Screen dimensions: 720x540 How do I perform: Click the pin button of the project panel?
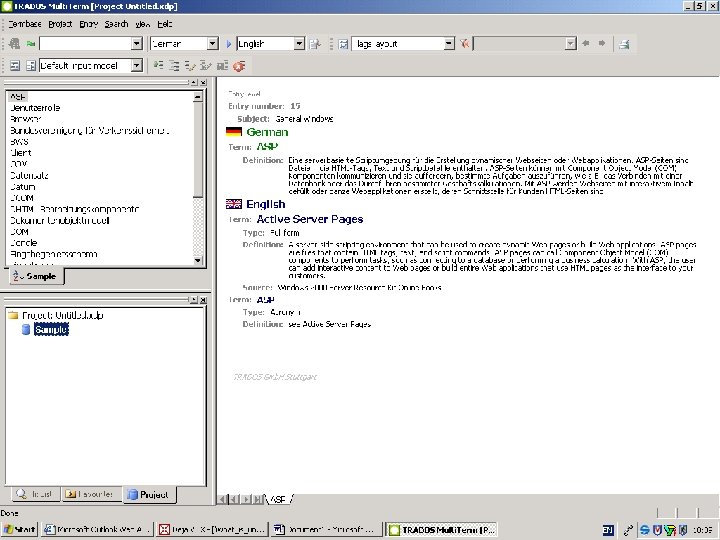click(194, 300)
